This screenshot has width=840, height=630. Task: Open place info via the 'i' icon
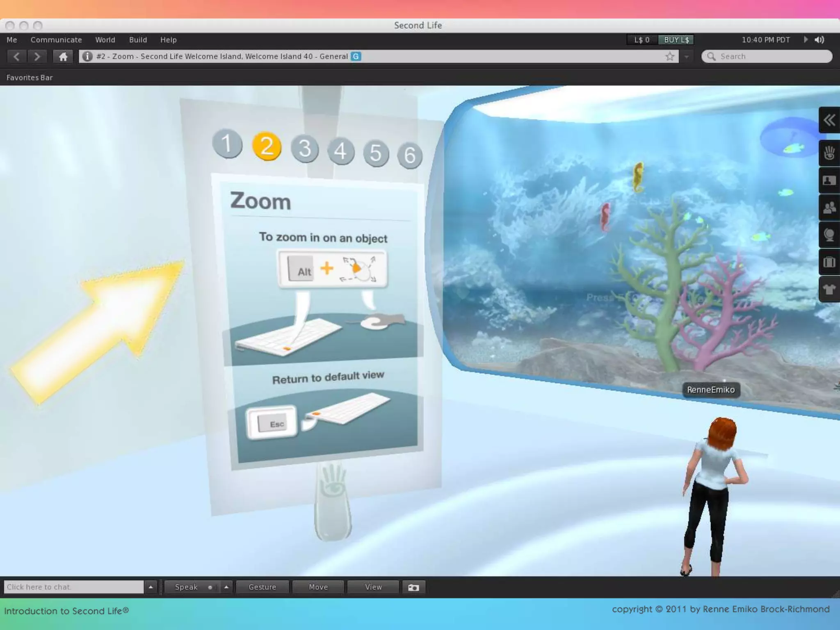tap(87, 57)
